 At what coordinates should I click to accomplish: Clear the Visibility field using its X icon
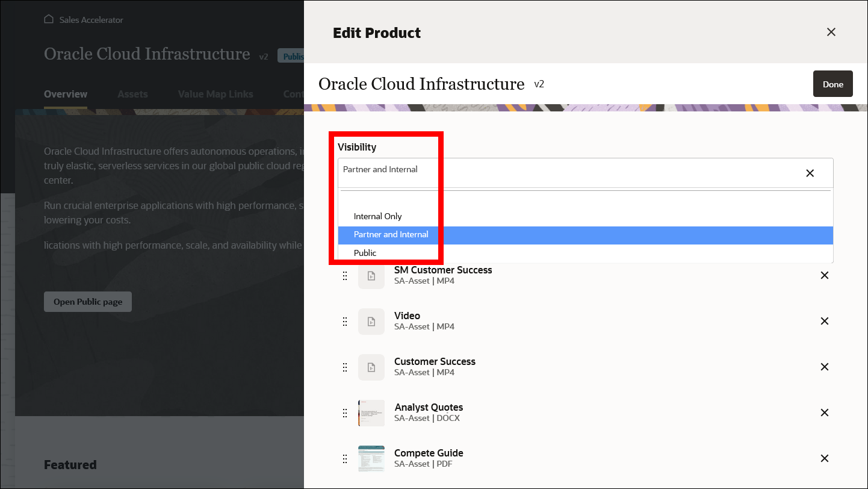point(810,173)
